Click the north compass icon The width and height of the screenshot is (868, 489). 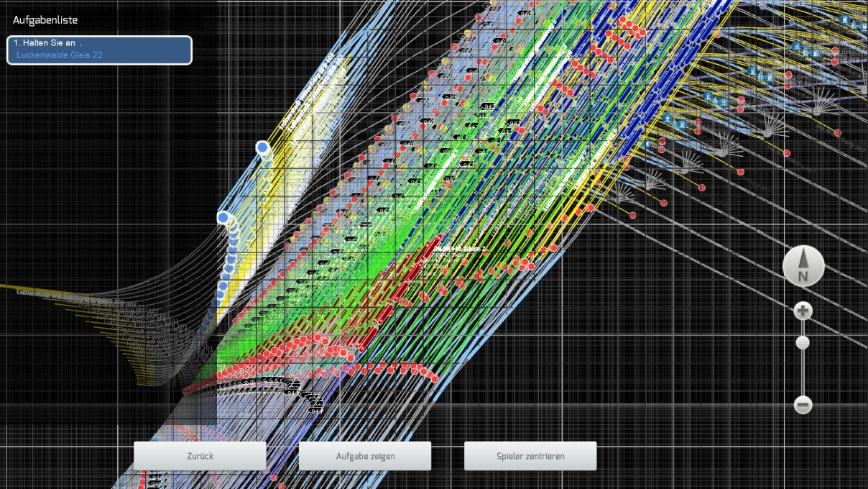(x=803, y=266)
